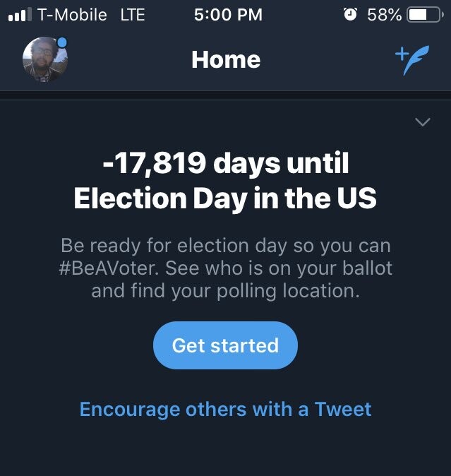The height and width of the screenshot is (476, 451).
Task: Tap the battery level icon
Action: pos(424,15)
